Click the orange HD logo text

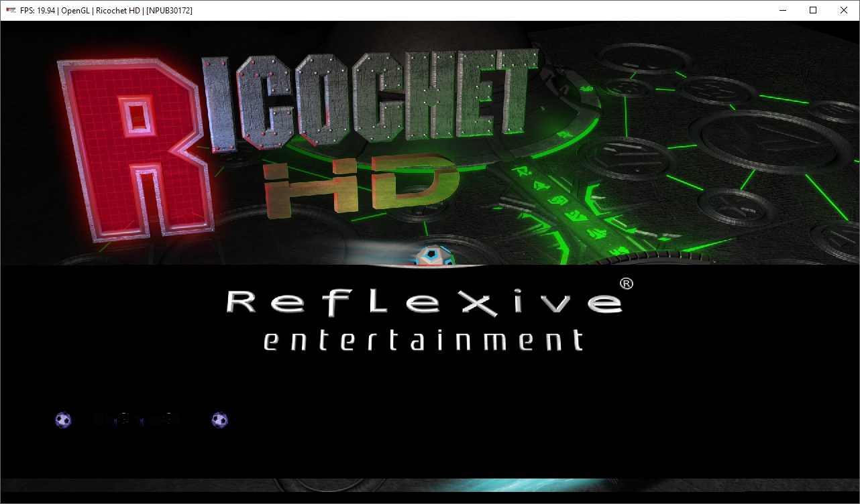(x=362, y=186)
